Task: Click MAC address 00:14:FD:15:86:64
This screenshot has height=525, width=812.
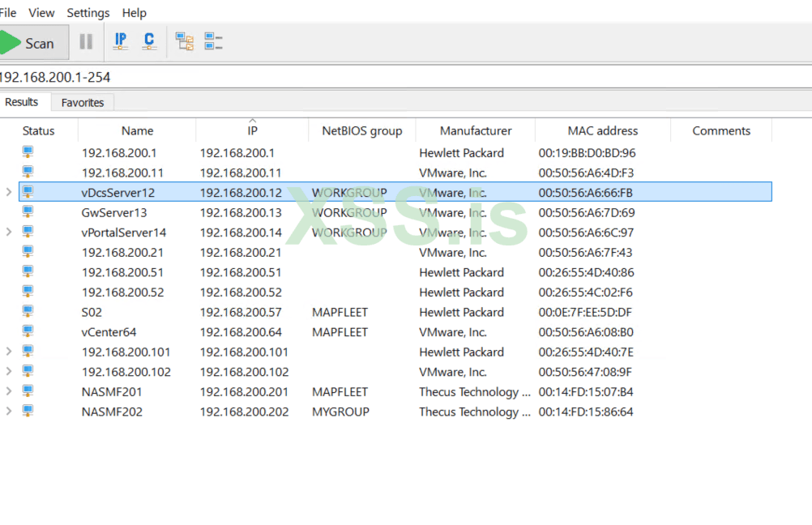Action: (x=586, y=412)
